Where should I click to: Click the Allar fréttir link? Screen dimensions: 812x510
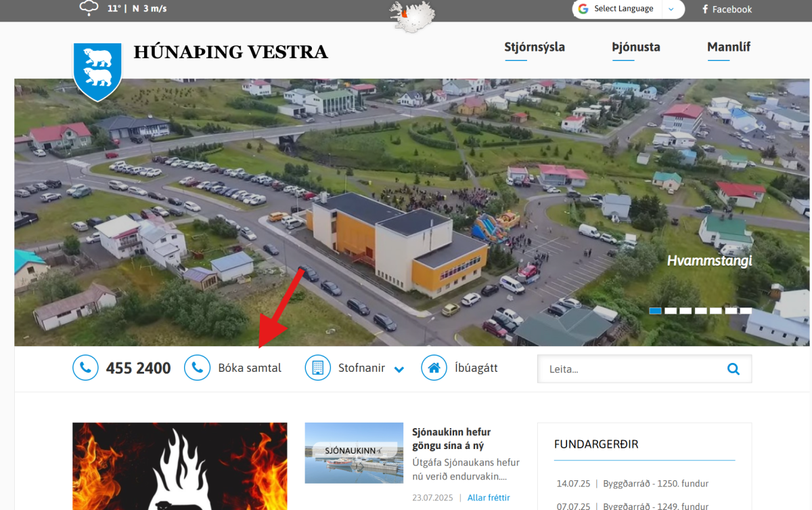tap(489, 498)
